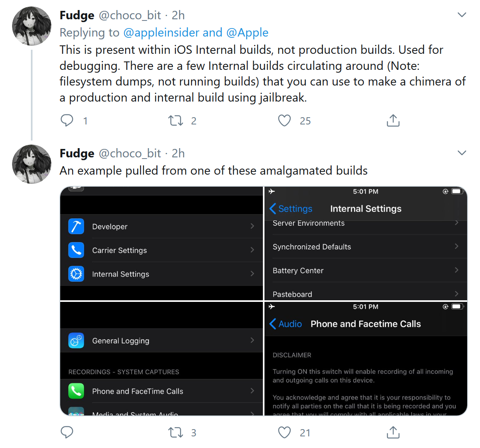480x448 pixels.
Task: Expand the second tweet's options caret
Action: click(x=462, y=153)
